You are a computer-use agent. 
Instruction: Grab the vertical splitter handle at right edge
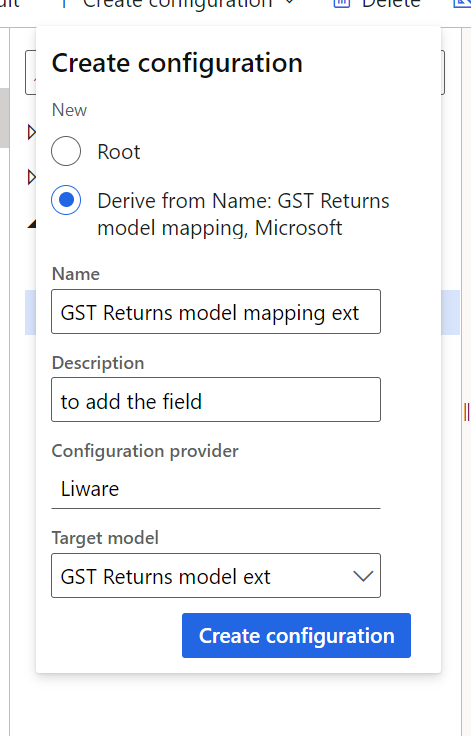click(466, 412)
